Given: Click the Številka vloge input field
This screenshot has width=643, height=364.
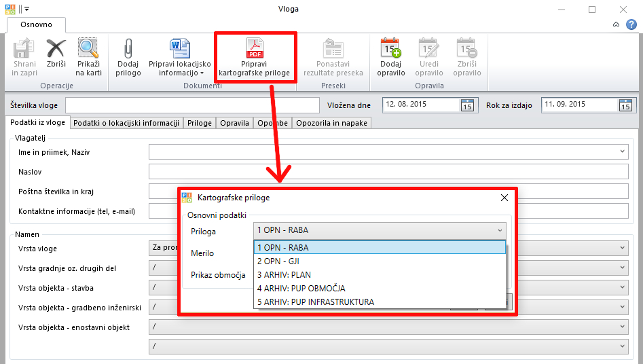Looking at the screenshot, I should 191,105.
